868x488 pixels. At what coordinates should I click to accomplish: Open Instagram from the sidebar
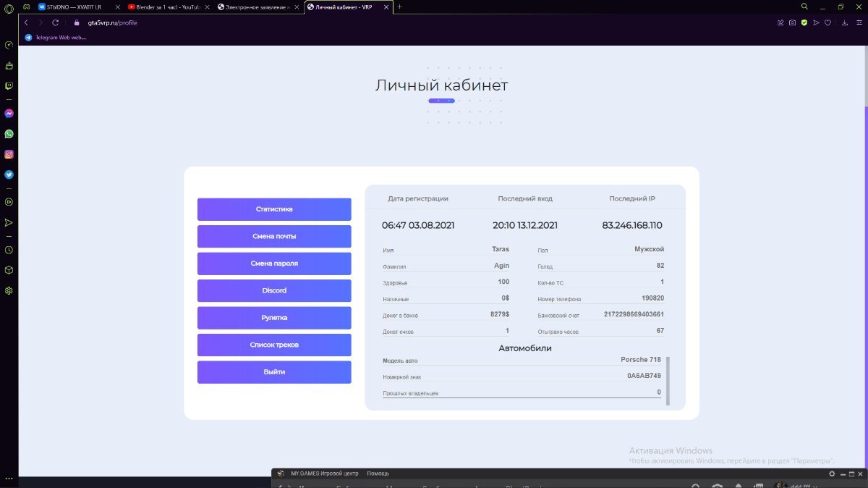pos(9,154)
